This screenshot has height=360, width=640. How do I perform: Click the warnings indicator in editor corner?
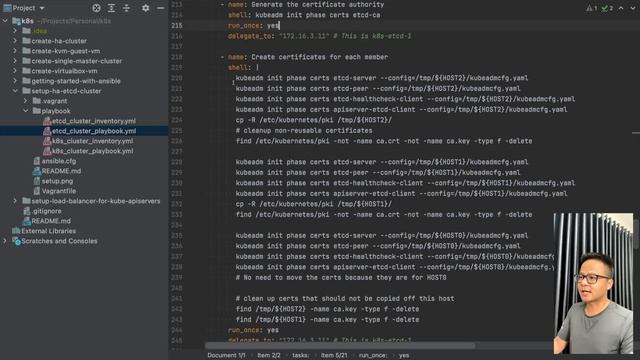[592, 8]
